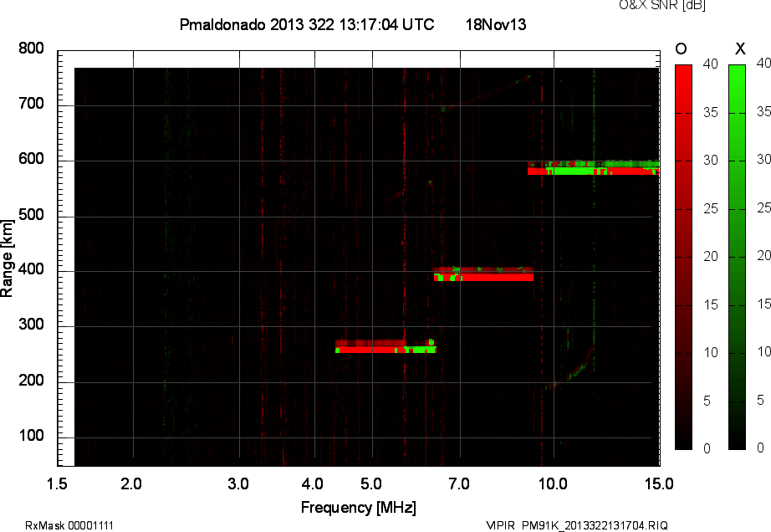Click the 35 label on O color scale
Viewport: 771px width, 532px height.
(710, 112)
